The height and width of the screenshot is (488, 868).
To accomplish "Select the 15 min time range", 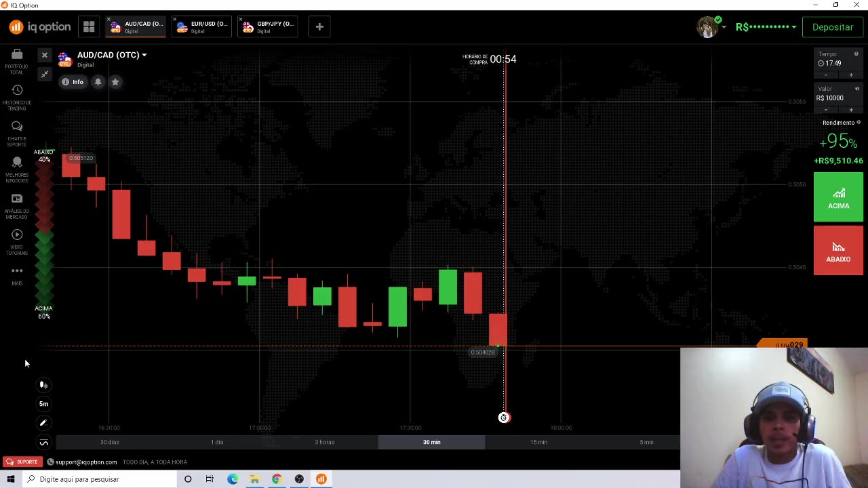I will (x=538, y=442).
